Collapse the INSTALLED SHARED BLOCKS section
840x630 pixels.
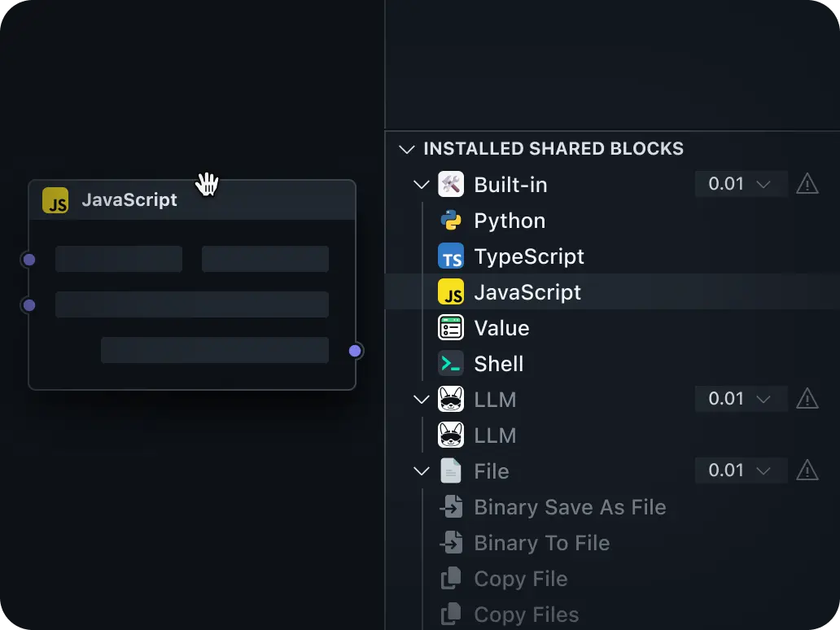[406, 149]
